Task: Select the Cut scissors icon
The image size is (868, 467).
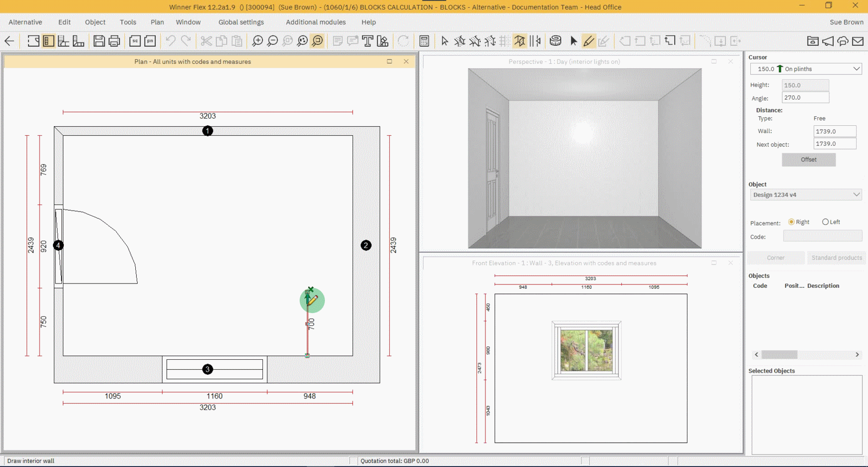Action: click(x=206, y=41)
